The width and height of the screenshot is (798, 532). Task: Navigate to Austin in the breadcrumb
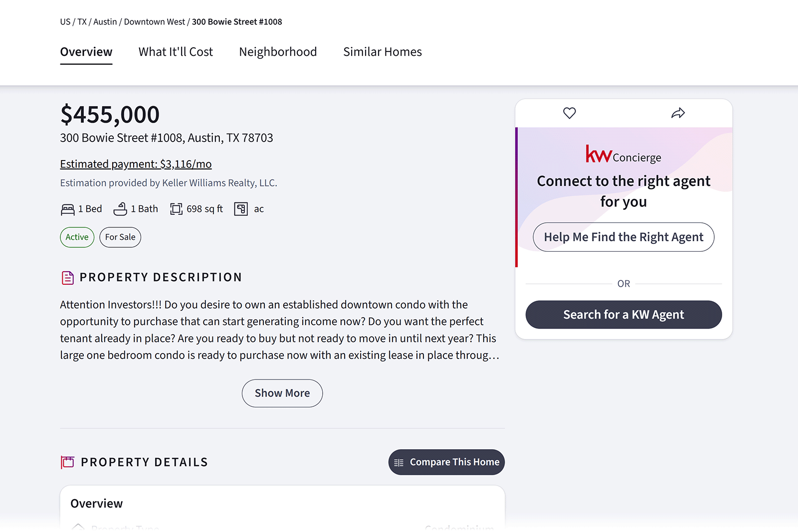coord(105,22)
